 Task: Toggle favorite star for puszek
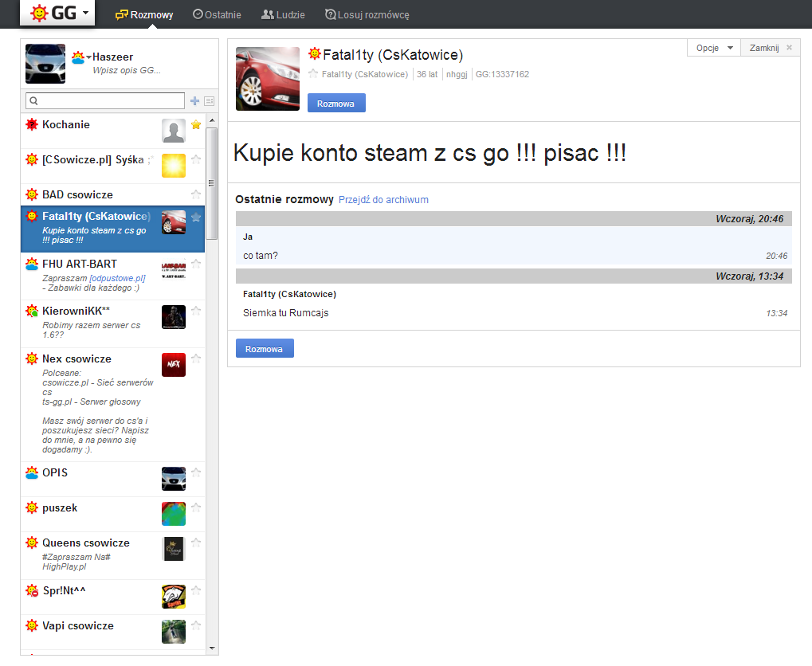click(x=196, y=507)
